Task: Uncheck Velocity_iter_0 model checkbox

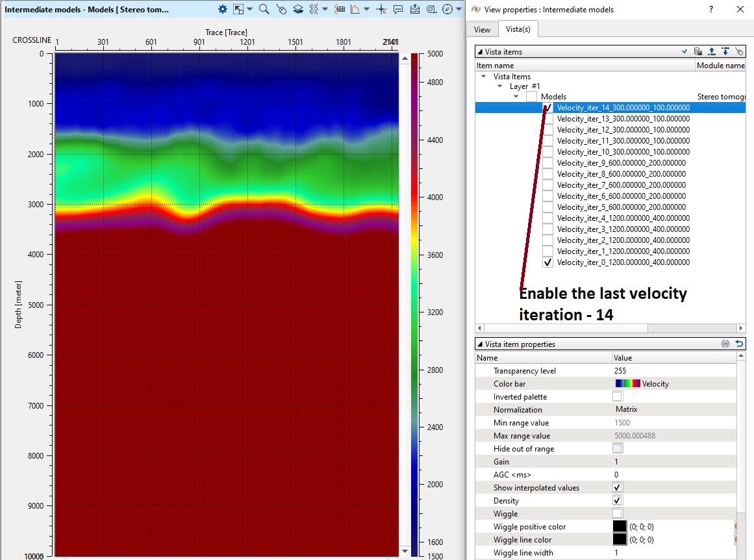Action: [547, 262]
